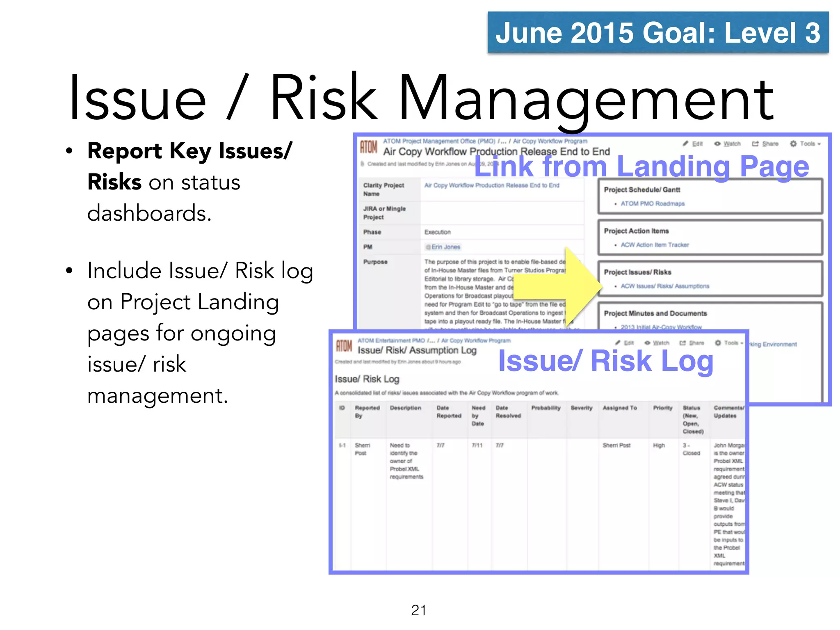Click the ID cell I-1

[x=342, y=445]
